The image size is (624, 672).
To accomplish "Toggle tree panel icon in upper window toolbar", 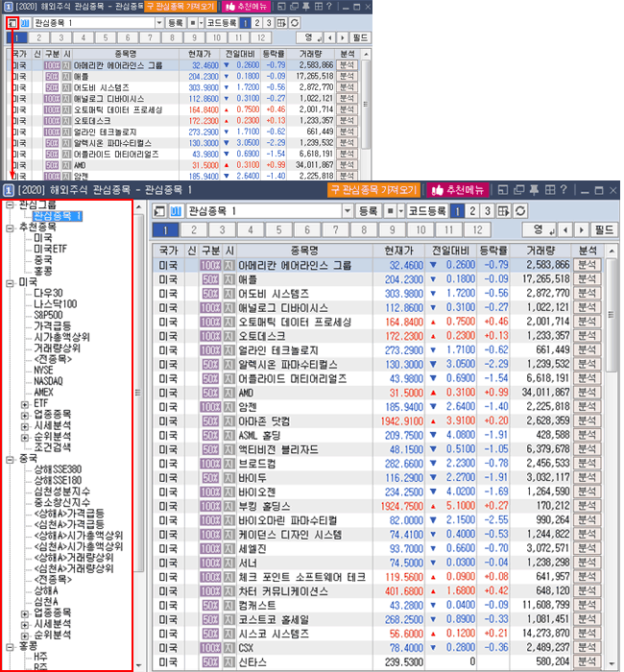I will [12, 23].
